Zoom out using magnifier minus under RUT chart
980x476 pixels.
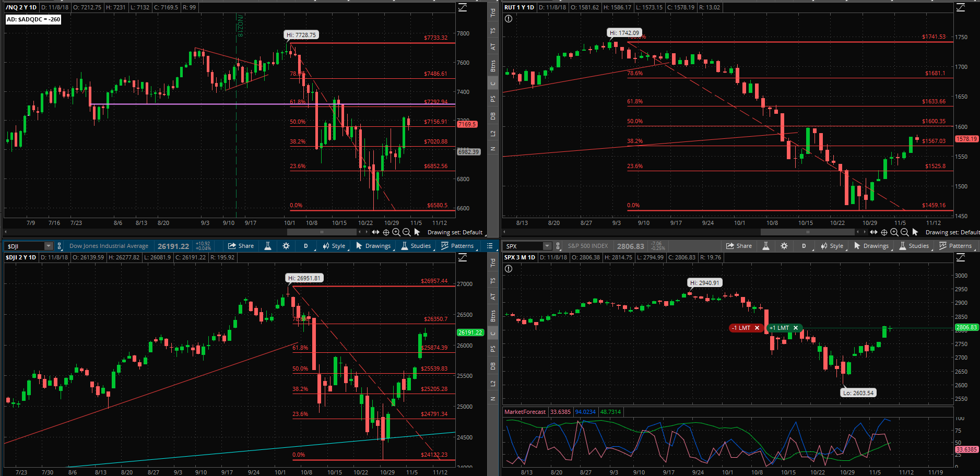click(x=905, y=232)
